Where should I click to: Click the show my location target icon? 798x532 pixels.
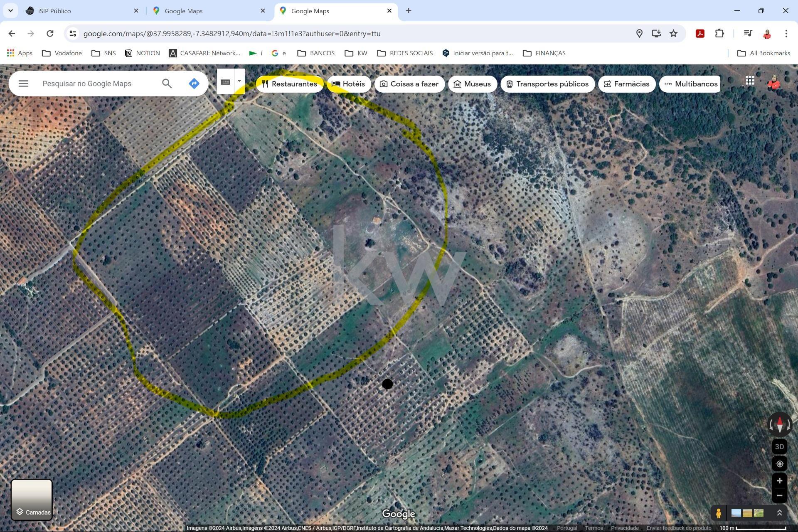point(779,464)
